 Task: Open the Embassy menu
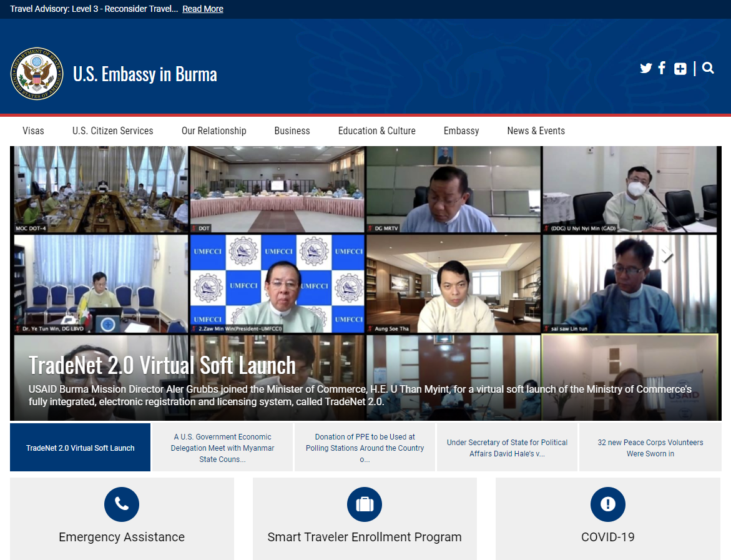click(x=461, y=130)
